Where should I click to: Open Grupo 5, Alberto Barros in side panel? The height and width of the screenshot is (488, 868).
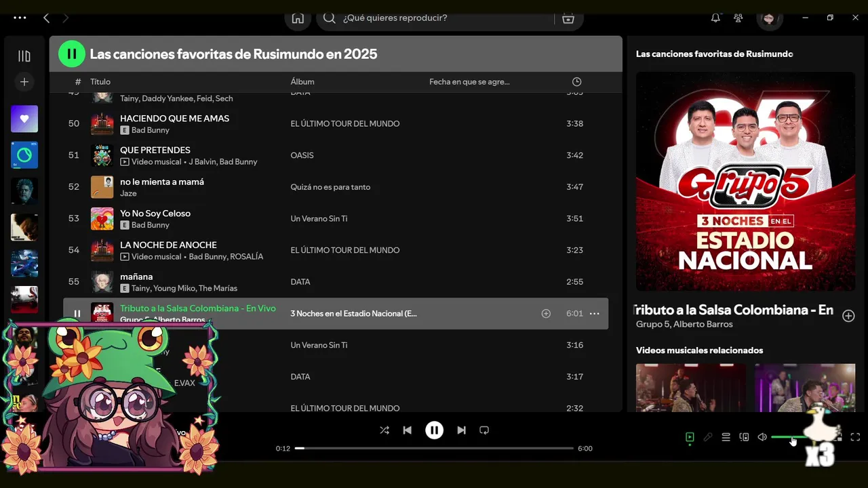point(684,324)
